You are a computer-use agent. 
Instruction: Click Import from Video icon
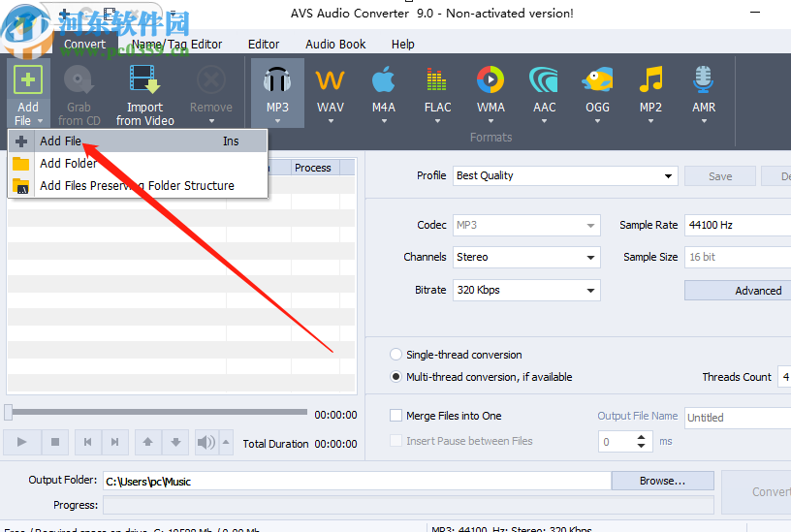[x=144, y=79]
